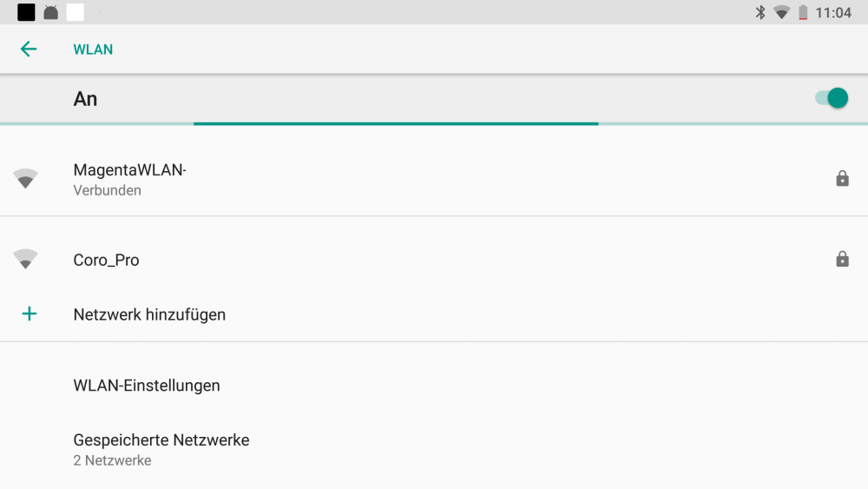Open WLAN-Einstellungen
This screenshot has height=489, width=868.
(x=147, y=385)
